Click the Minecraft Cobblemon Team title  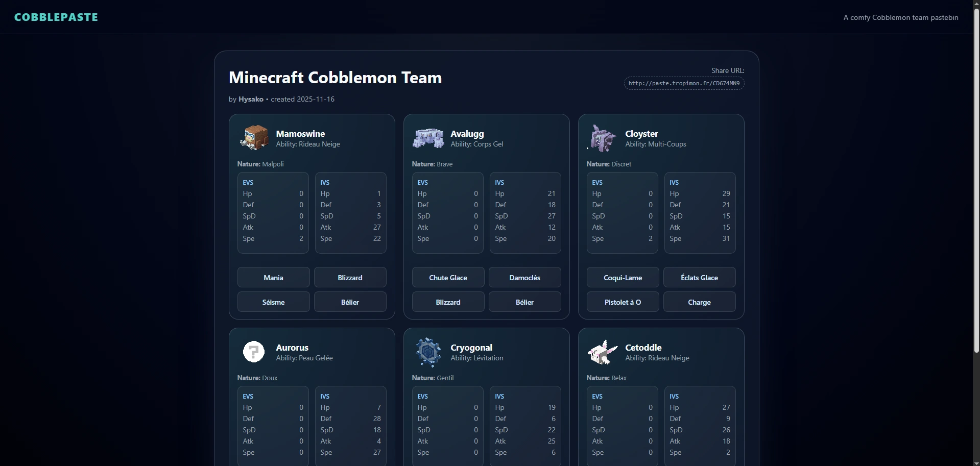click(x=335, y=78)
